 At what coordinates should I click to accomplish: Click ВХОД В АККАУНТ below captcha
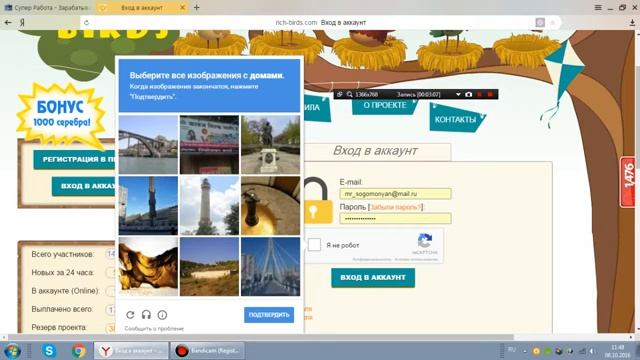373,278
